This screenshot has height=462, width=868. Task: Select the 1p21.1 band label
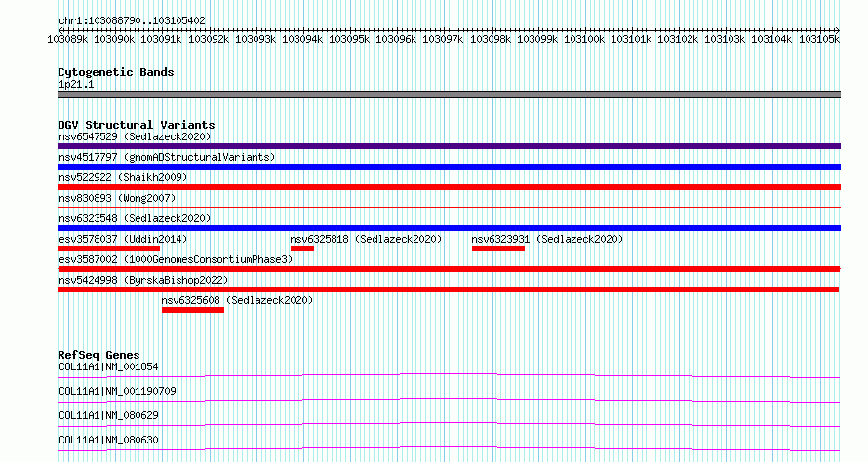[x=76, y=84]
